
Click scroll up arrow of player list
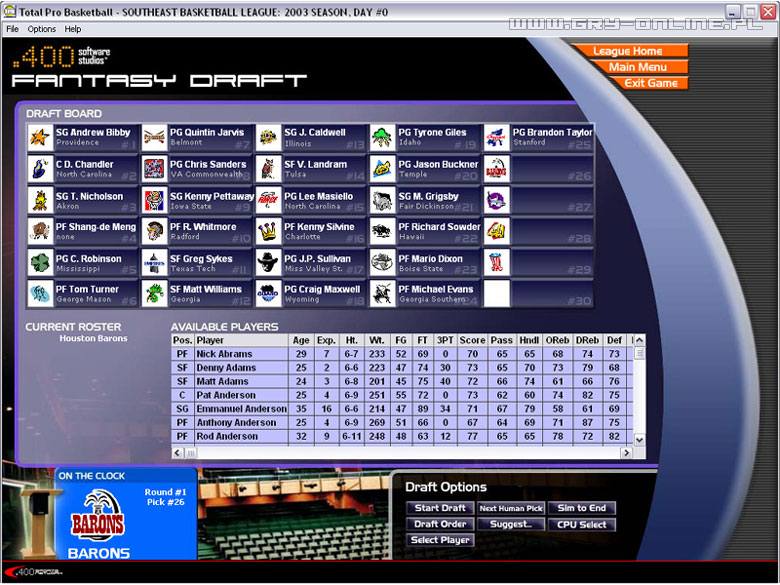coord(639,340)
